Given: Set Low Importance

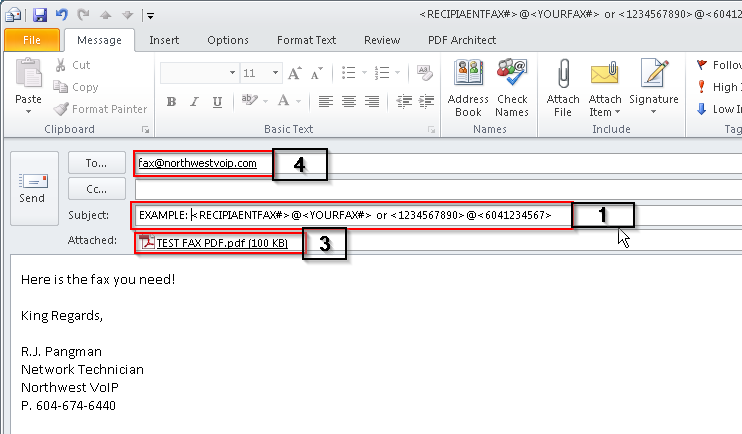Looking at the screenshot, I should (x=718, y=109).
